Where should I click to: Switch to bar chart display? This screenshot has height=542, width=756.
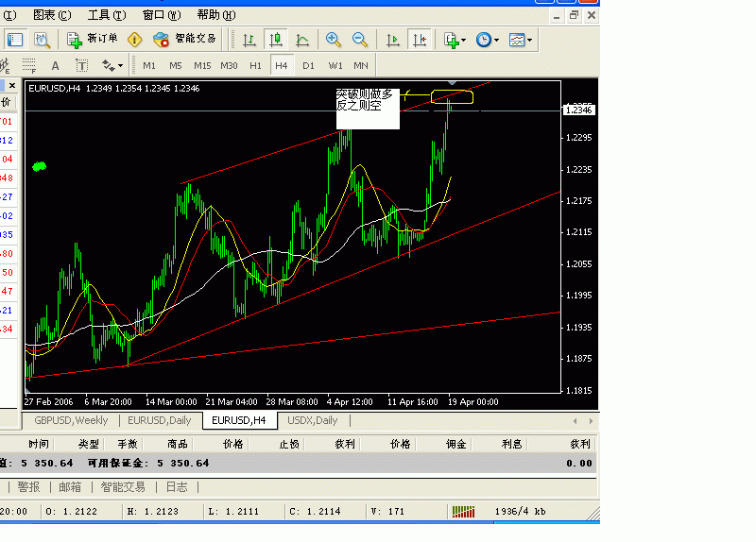(249, 40)
